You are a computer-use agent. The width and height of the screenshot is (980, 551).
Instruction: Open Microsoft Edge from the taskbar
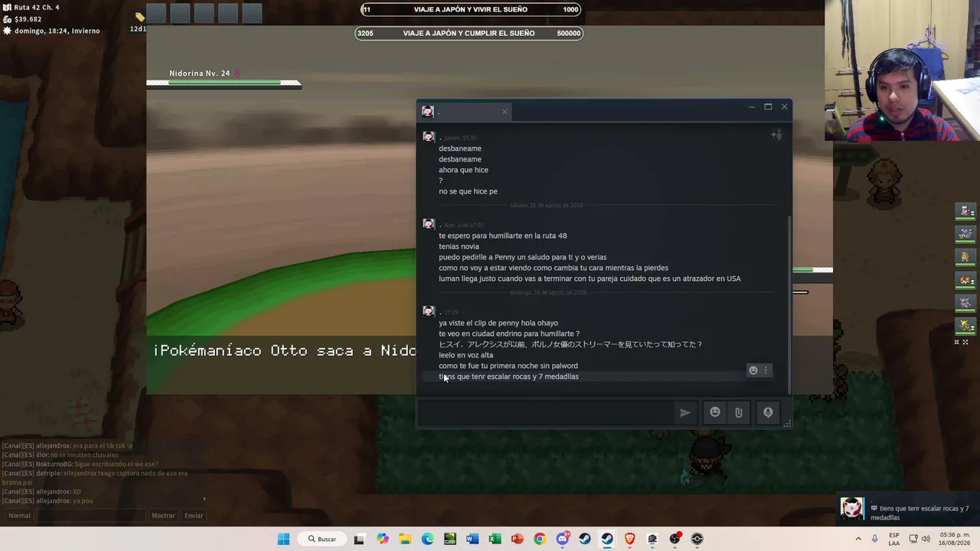click(427, 539)
